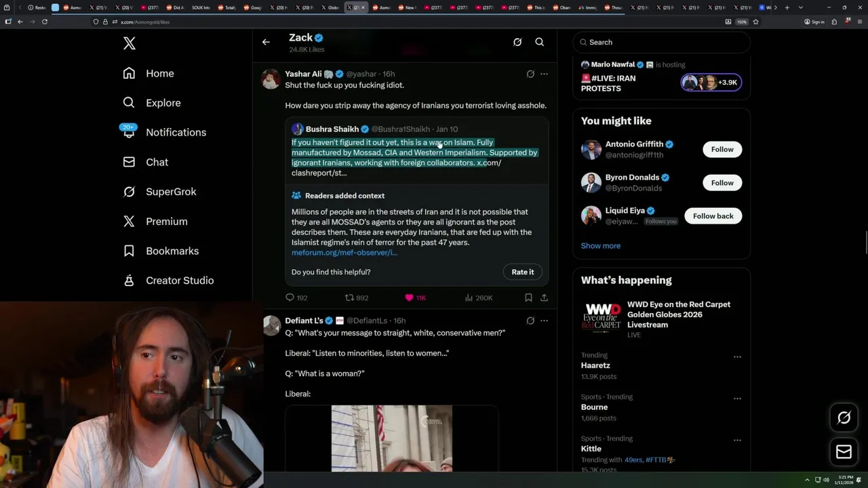Follow Antonio Griffith
The image size is (868, 488).
[722, 149]
